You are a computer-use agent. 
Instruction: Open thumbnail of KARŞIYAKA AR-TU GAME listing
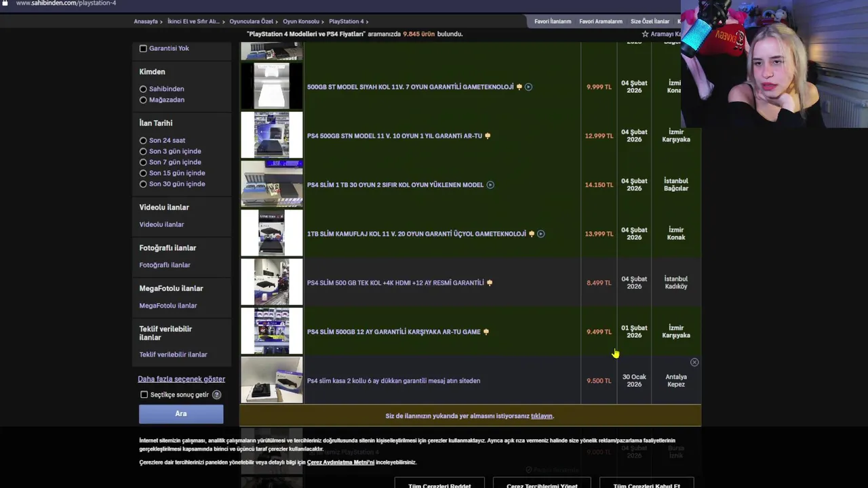pyautogui.click(x=272, y=331)
